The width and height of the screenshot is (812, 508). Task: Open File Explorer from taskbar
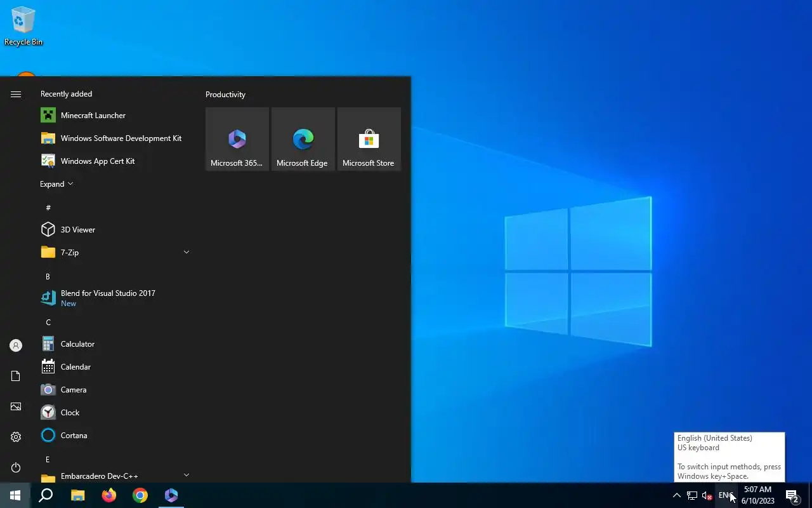click(x=77, y=495)
